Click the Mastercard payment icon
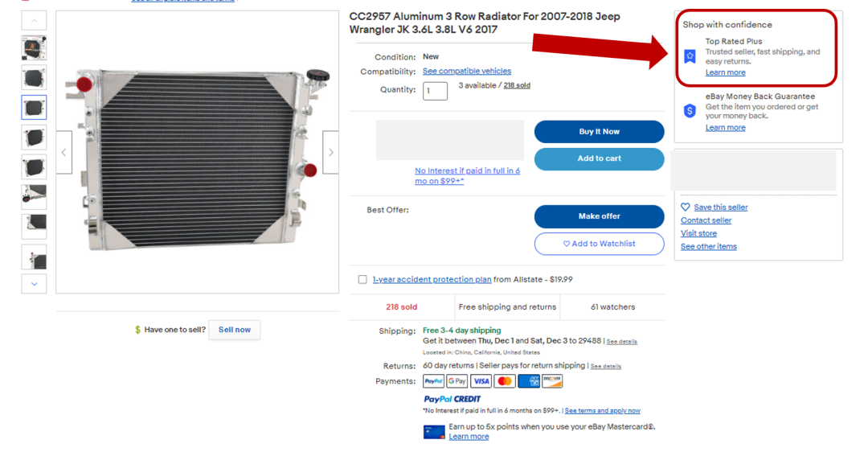The width and height of the screenshot is (868, 452). tap(505, 381)
